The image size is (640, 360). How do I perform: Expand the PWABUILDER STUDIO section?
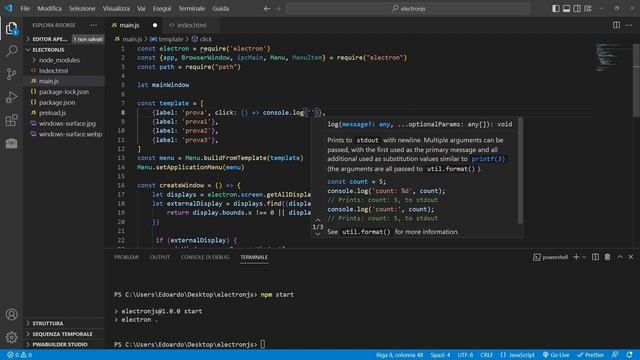coord(64,344)
